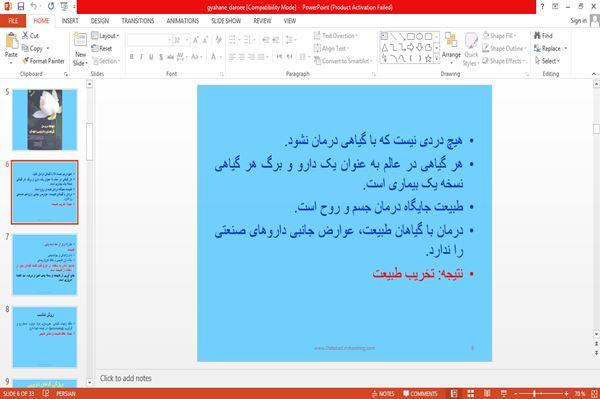The width and height of the screenshot is (600, 399).
Task: Open the FILE tab
Action: (13, 21)
